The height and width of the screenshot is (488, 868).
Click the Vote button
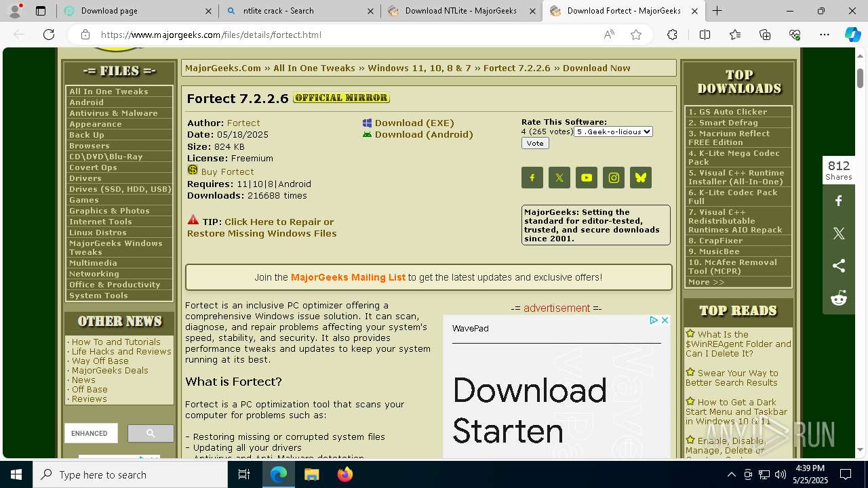pyautogui.click(x=535, y=143)
